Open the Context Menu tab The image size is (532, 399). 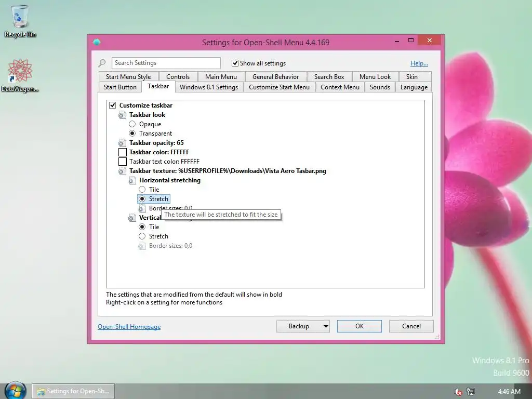340,87
